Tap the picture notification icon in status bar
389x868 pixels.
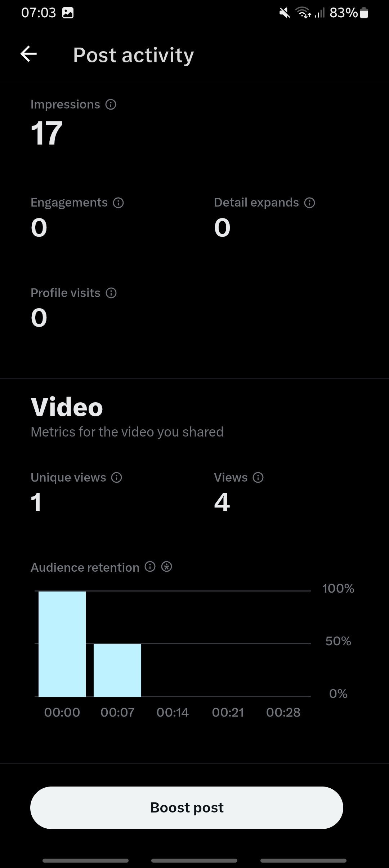[x=68, y=13]
